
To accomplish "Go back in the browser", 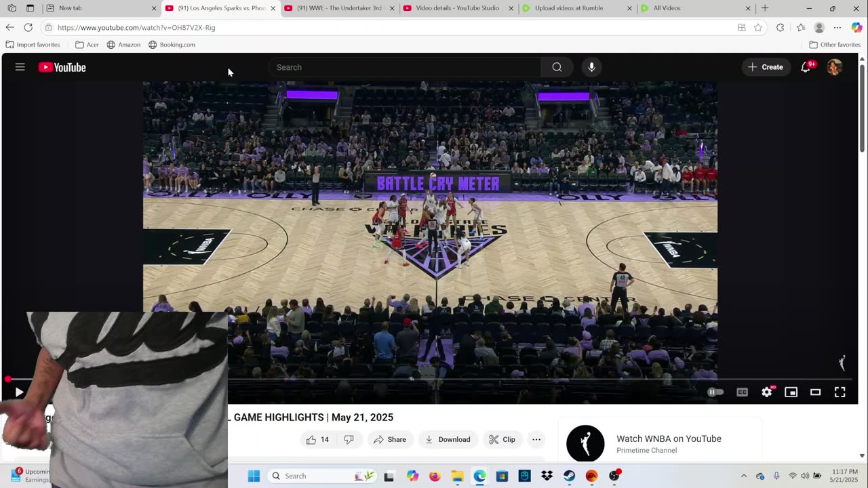I will point(9,27).
